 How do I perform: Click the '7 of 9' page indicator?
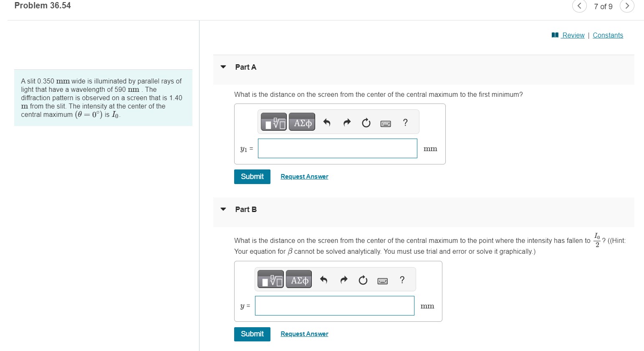pos(603,7)
